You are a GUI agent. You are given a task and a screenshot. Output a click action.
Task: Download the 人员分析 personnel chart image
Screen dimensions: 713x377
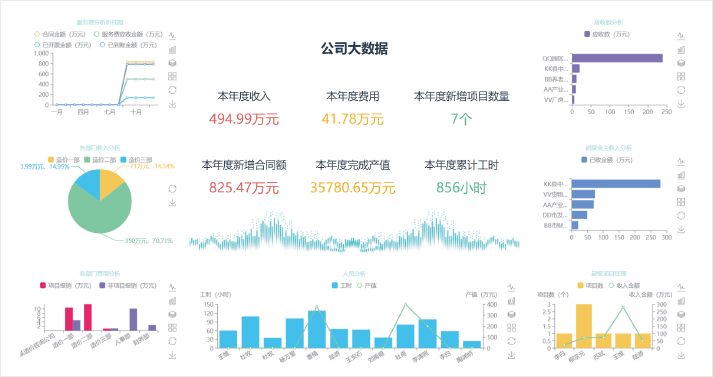(x=512, y=355)
